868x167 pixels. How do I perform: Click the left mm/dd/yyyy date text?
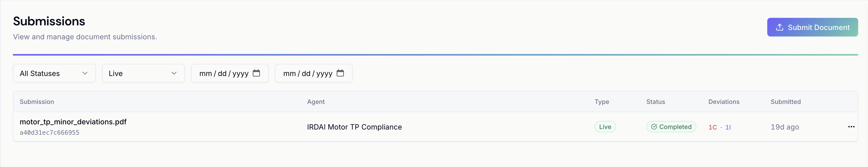tap(224, 73)
